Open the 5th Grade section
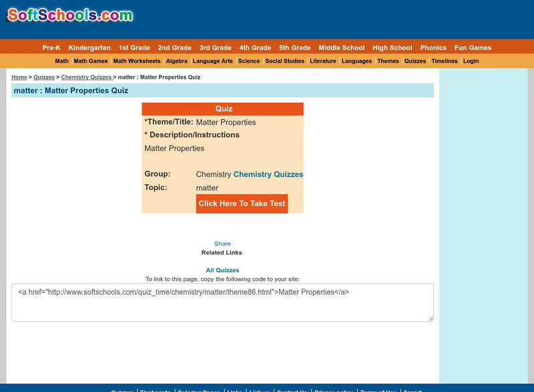534x392 pixels. (295, 47)
